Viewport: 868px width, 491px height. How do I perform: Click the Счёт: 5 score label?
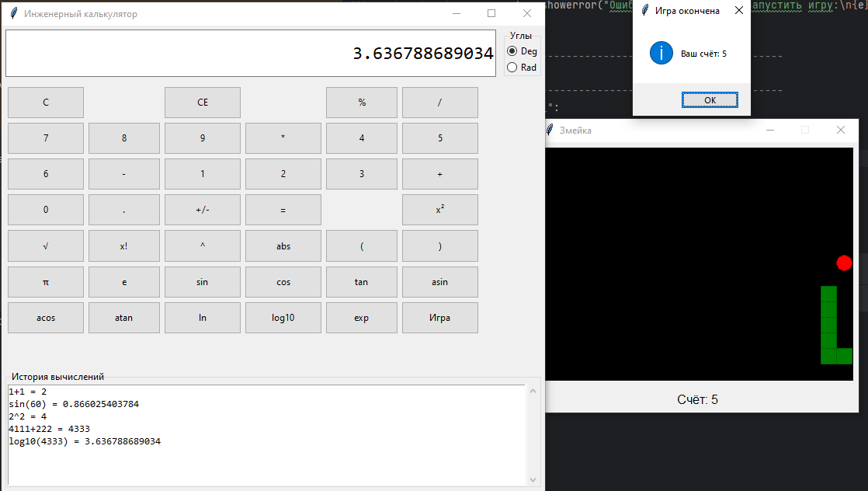697,399
